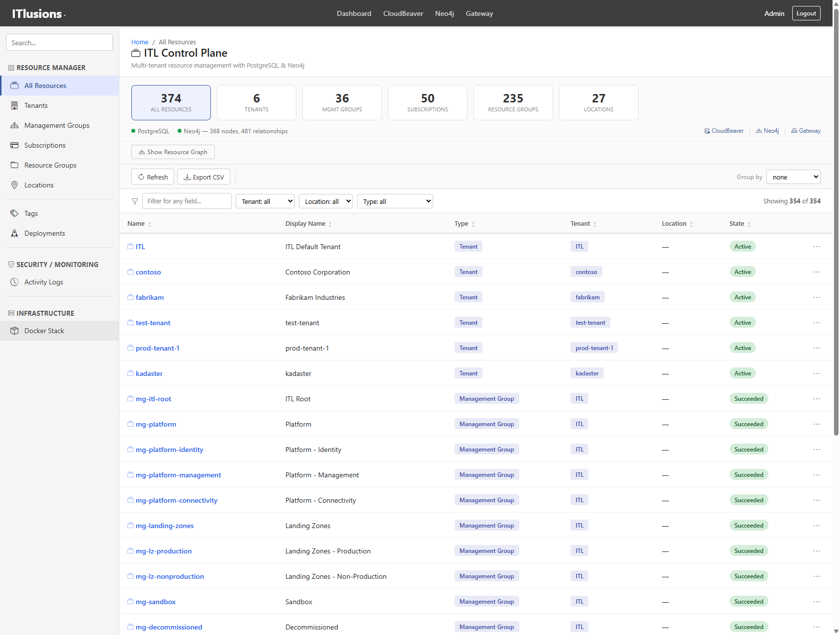Click the Management Groups hierarchy icon

(14, 125)
